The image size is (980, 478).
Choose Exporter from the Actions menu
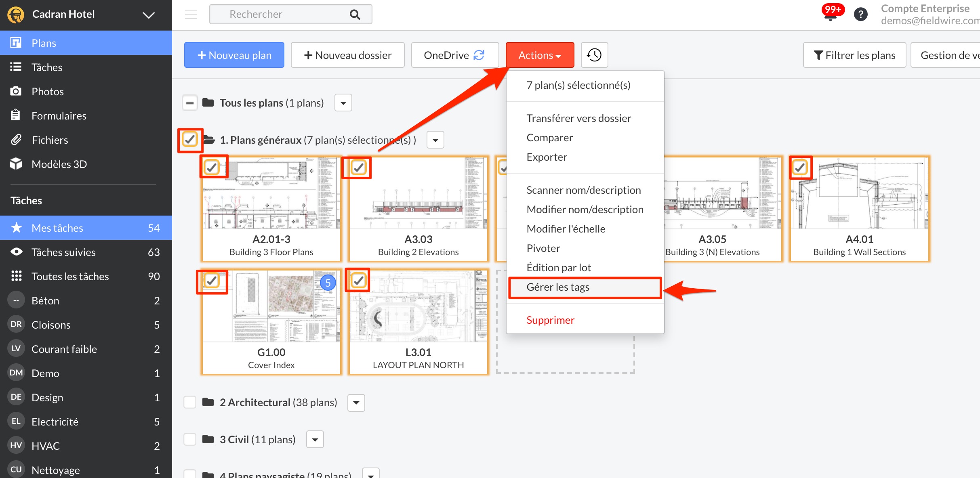point(547,157)
